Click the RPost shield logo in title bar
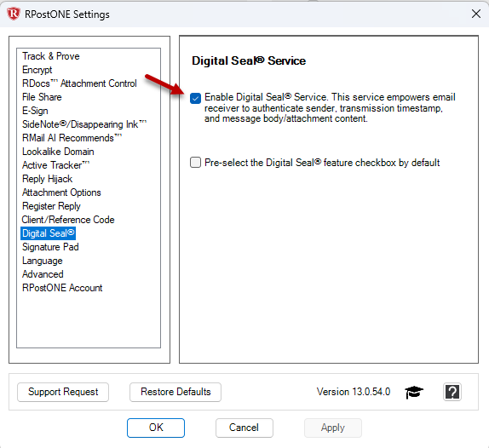The image size is (489, 448). tap(14, 14)
